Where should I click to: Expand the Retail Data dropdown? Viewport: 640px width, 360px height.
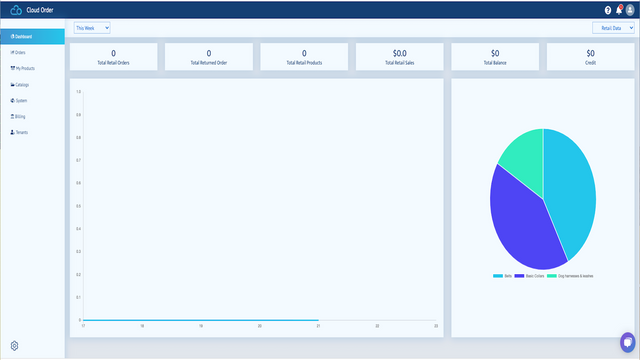[613, 28]
